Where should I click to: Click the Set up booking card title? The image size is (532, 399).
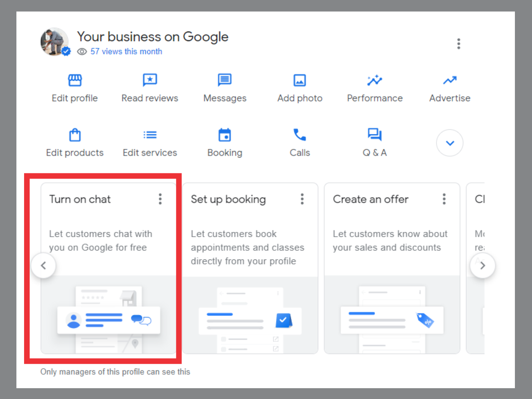pos(228,199)
